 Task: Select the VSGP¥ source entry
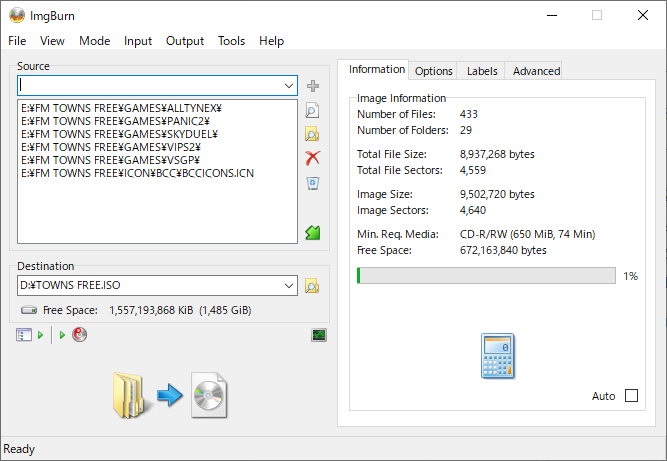[x=111, y=160]
